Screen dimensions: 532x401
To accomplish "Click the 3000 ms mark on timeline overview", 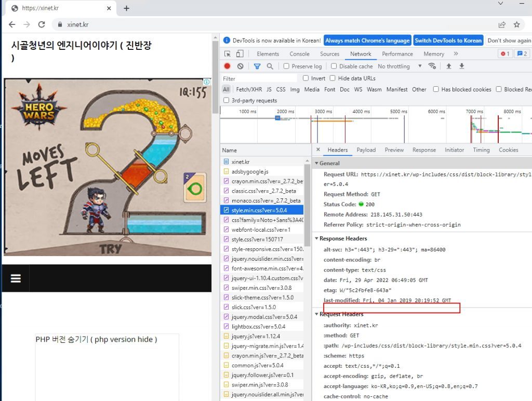I will [323, 111].
